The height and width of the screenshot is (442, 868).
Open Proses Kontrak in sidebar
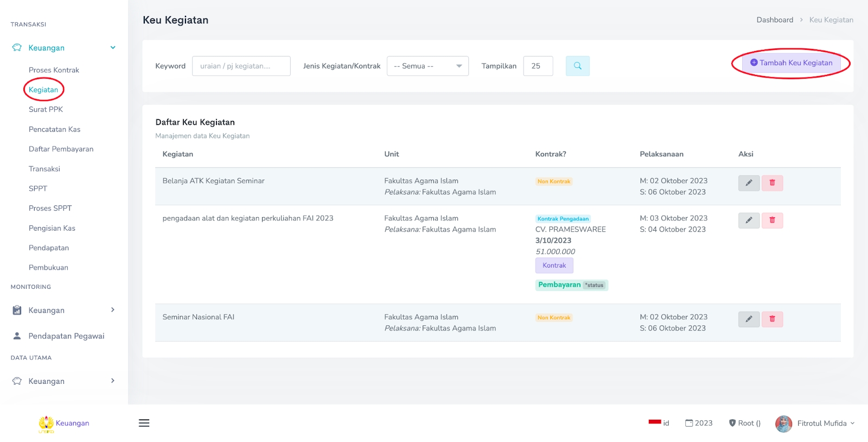54,70
